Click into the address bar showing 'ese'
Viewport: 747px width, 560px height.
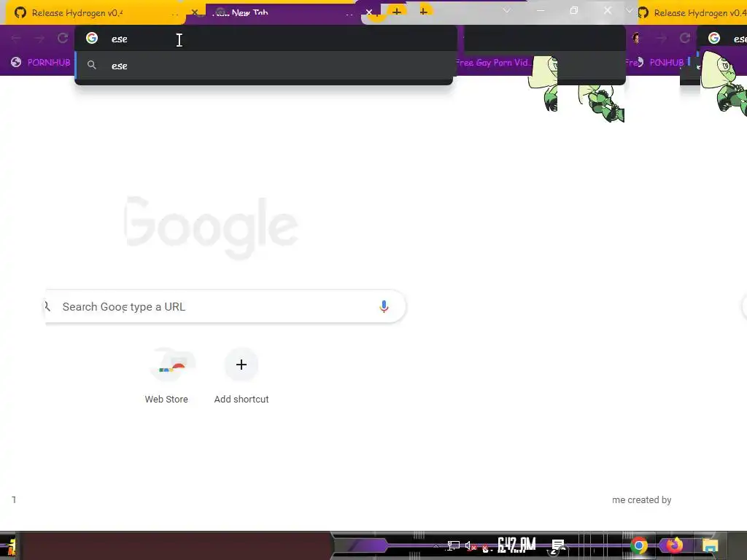click(265, 39)
